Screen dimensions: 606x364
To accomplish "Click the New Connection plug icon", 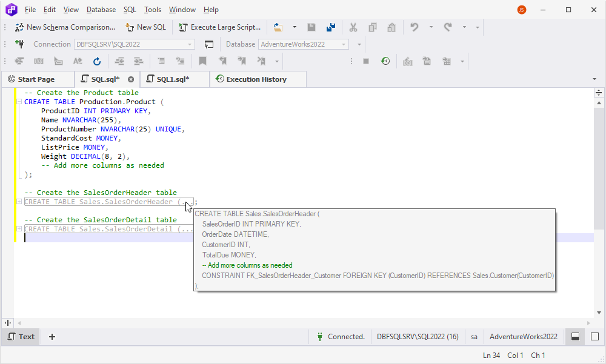I will click(19, 44).
